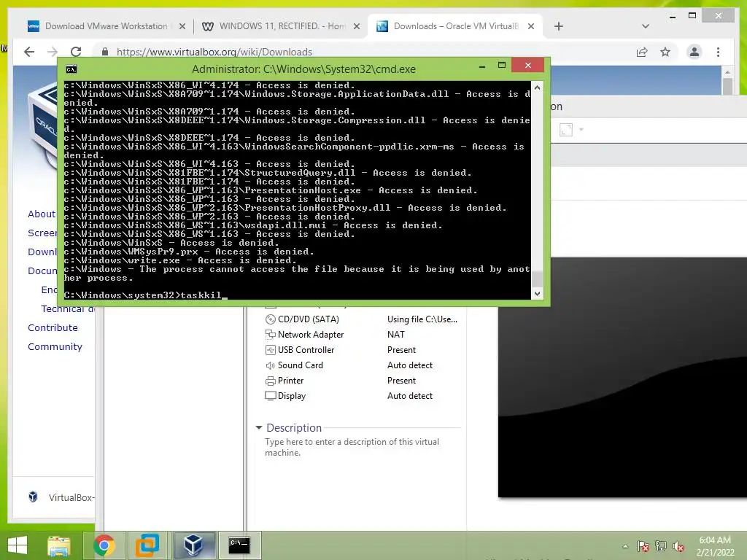
Task: Close the Administrator cmd.exe window
Action: coord(528,65)
